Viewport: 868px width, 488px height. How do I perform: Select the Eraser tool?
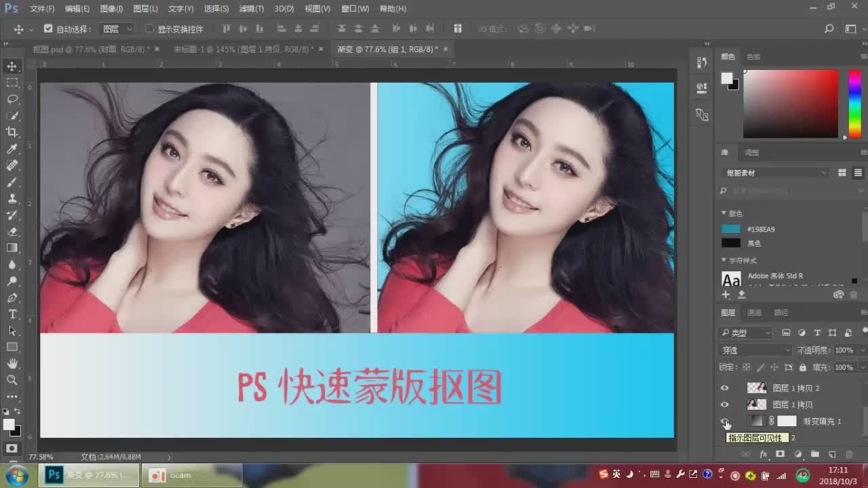pyautogui.click(x=12, y=231)
